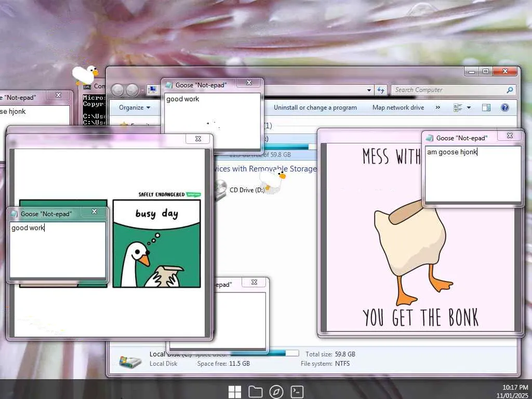Click the computer icon in the address bar

click(x=152, y=90)
